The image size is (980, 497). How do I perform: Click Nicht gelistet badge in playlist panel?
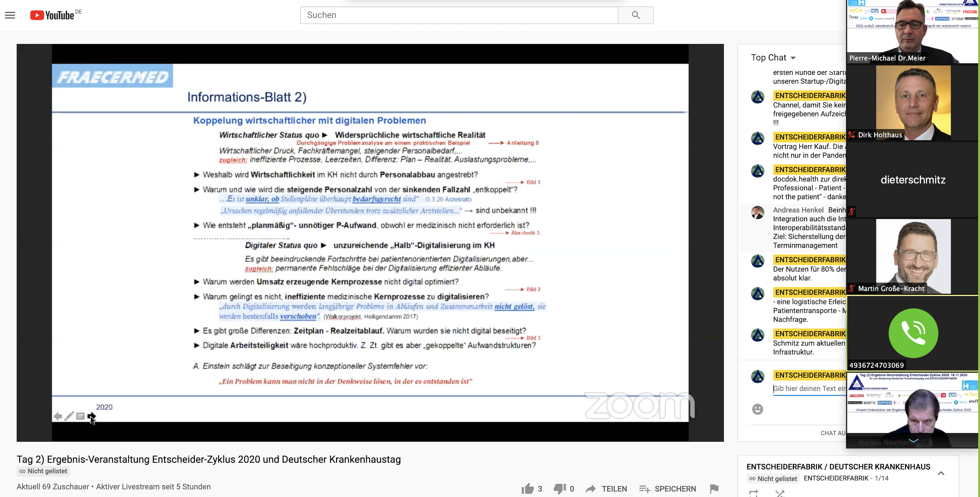[x=773, y=479]
